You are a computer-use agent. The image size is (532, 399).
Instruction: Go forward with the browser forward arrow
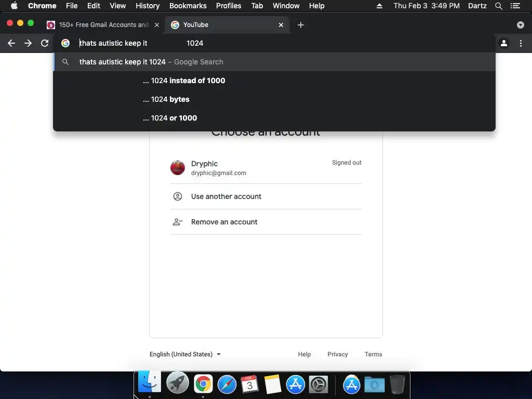tap(28, 43)
